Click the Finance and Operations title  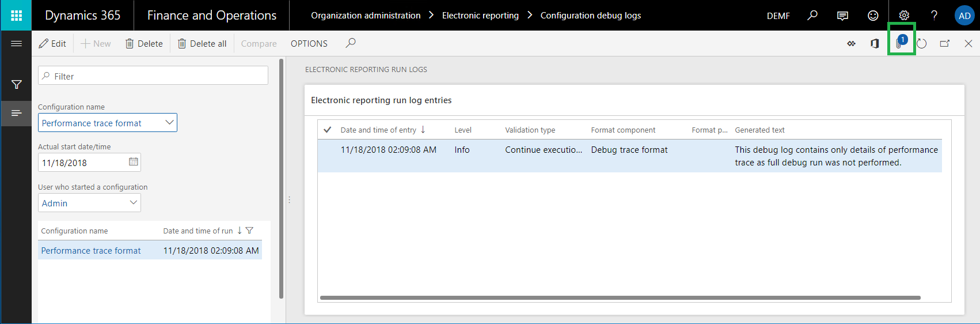[212, 16]
